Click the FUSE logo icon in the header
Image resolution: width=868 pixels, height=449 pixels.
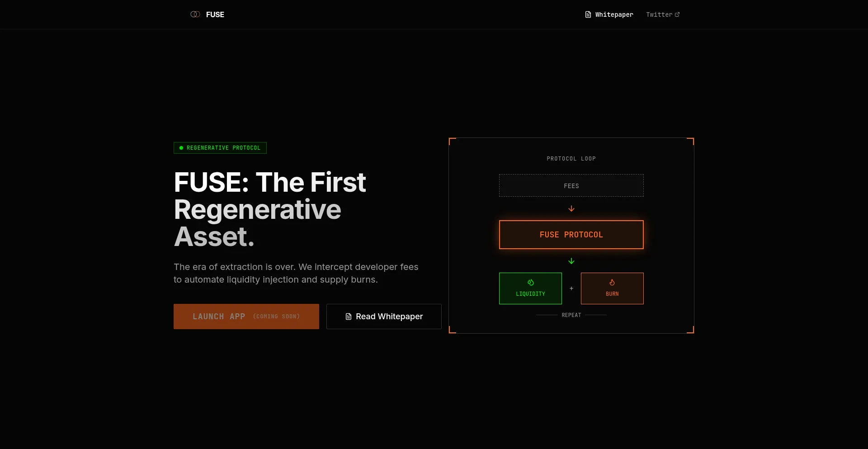click(x=194, y=14)
